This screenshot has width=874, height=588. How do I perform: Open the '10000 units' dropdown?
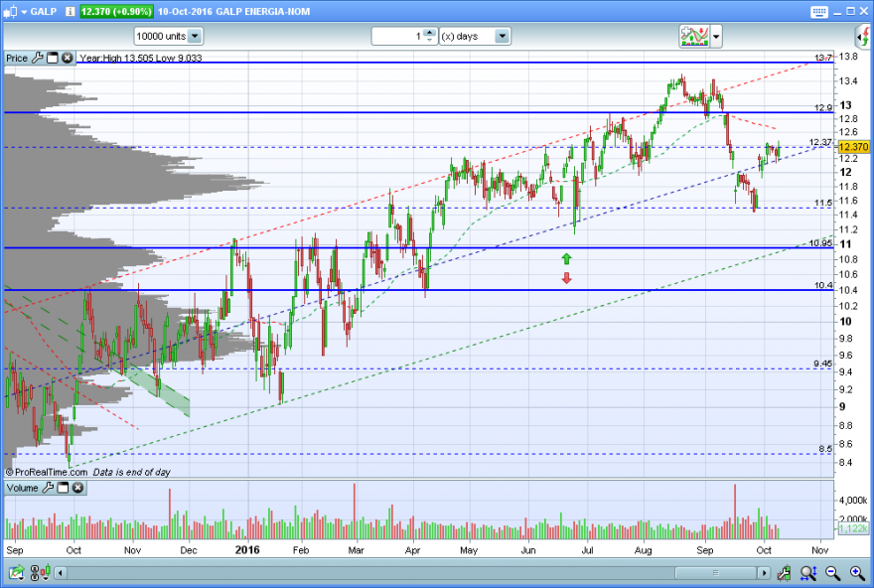point(168,36)
